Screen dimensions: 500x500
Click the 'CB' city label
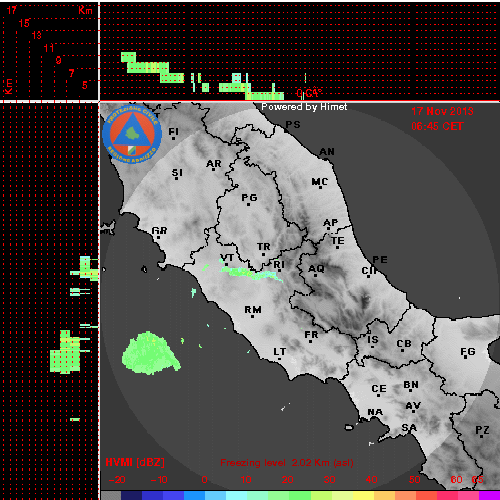click(404, 344)
